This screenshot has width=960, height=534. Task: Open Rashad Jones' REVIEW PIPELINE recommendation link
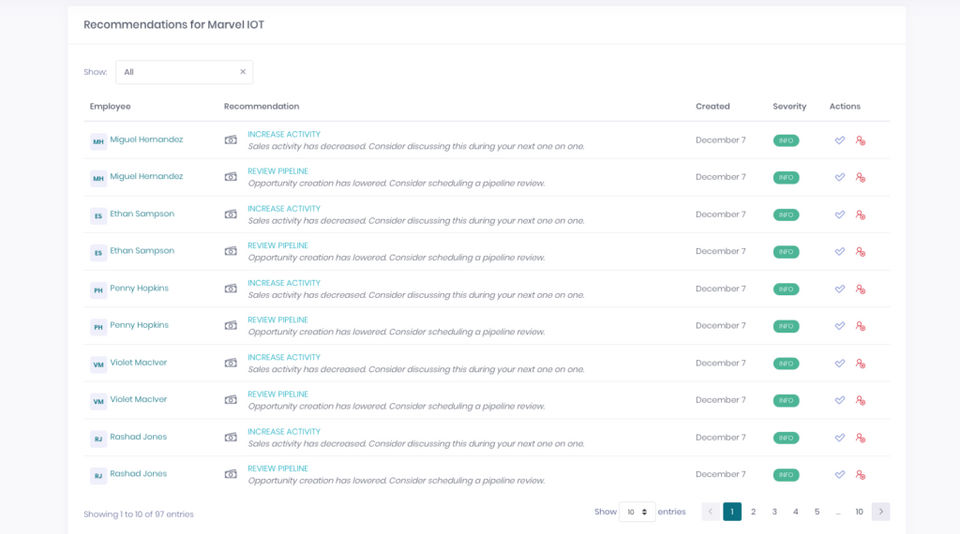tap(278, 468)
